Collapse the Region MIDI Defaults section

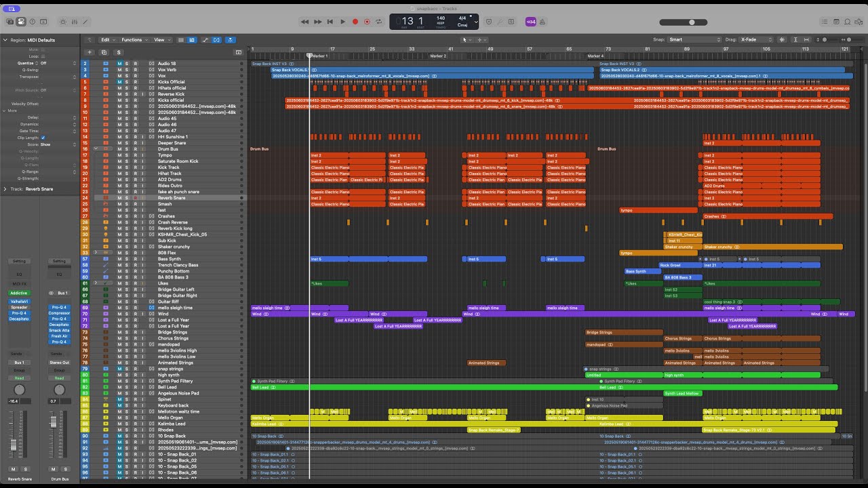pyautogui.click(x=5, y=40)
